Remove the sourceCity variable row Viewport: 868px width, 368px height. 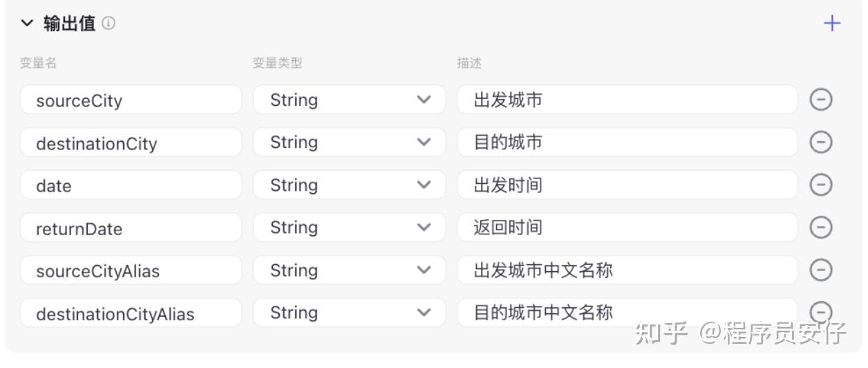[x=820, y=100]
